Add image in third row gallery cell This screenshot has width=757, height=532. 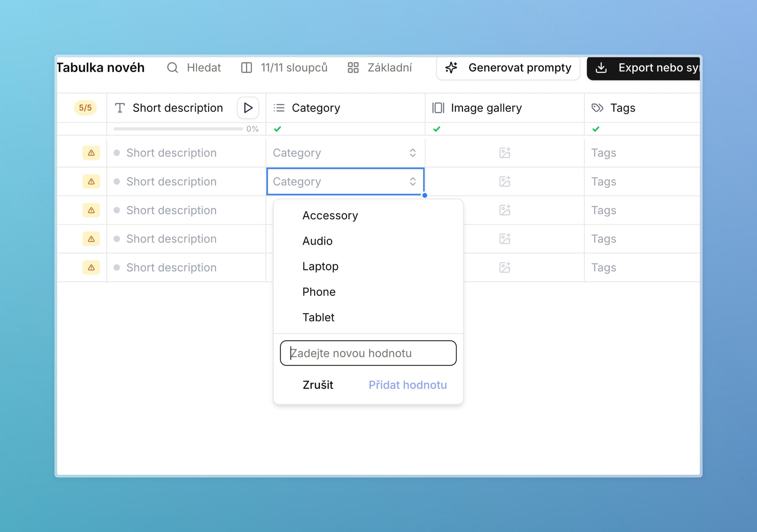pos(505,210)
